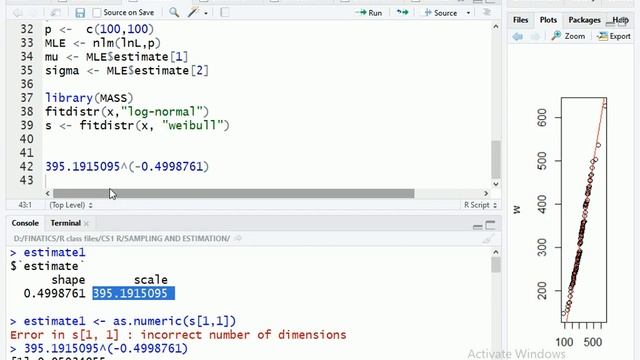The height and width of the screenshot is (360, 640).
Task: Click the editor vertical scroll up arrow
Action: coord(496,27)
